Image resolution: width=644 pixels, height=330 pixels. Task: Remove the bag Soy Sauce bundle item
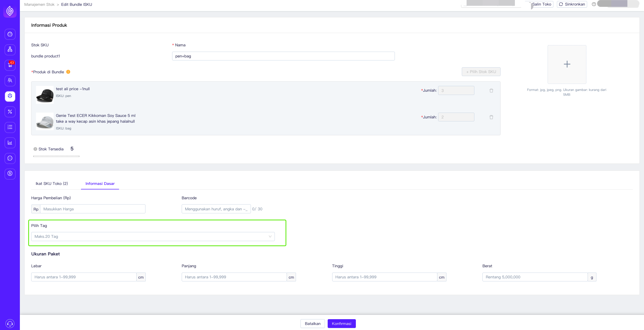point(491,117)
